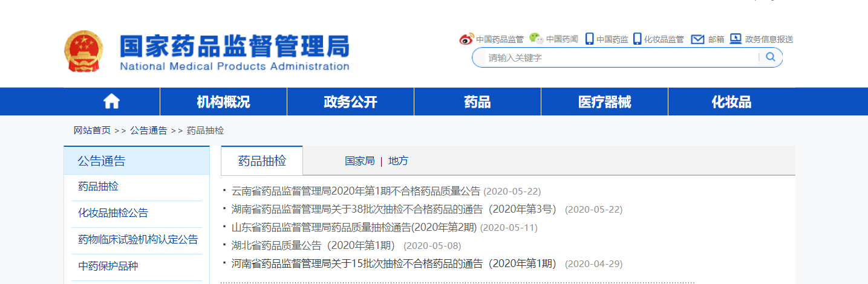
Task: Open the WeChat icon for 中国药闻
Action: 536,39
